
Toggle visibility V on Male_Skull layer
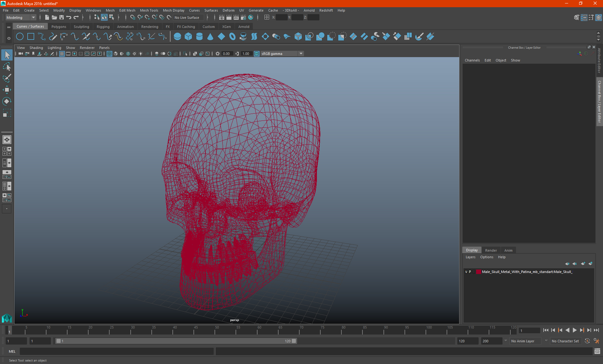click(x=466, y=271)
